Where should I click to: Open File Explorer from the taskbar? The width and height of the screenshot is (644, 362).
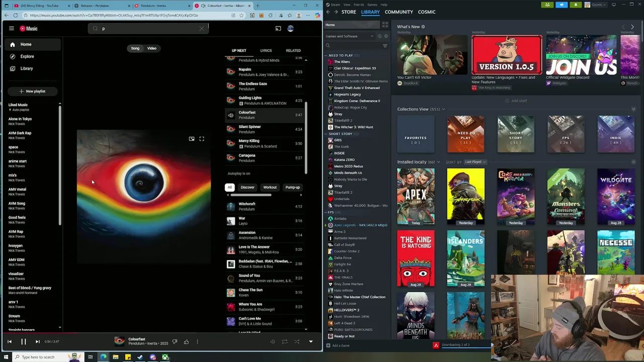[x=115, y=357]
